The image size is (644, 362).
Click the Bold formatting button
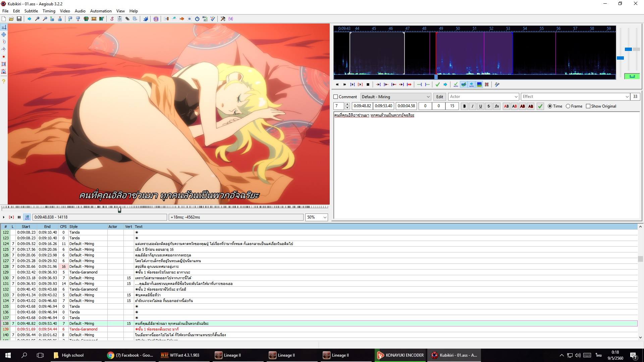464,106
